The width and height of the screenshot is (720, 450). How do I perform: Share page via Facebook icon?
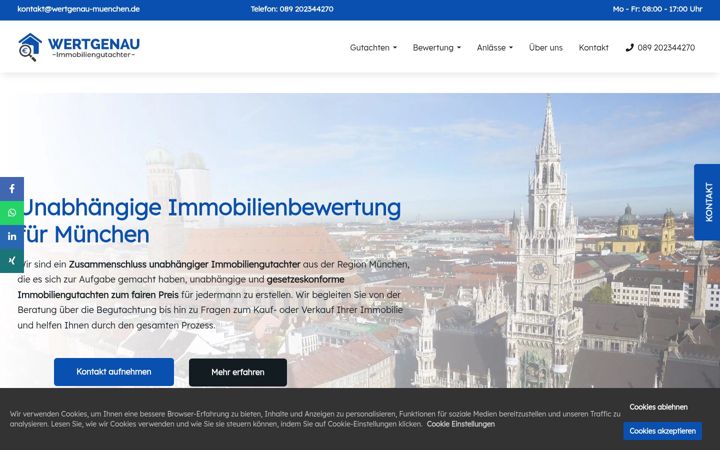coord(12,189)
